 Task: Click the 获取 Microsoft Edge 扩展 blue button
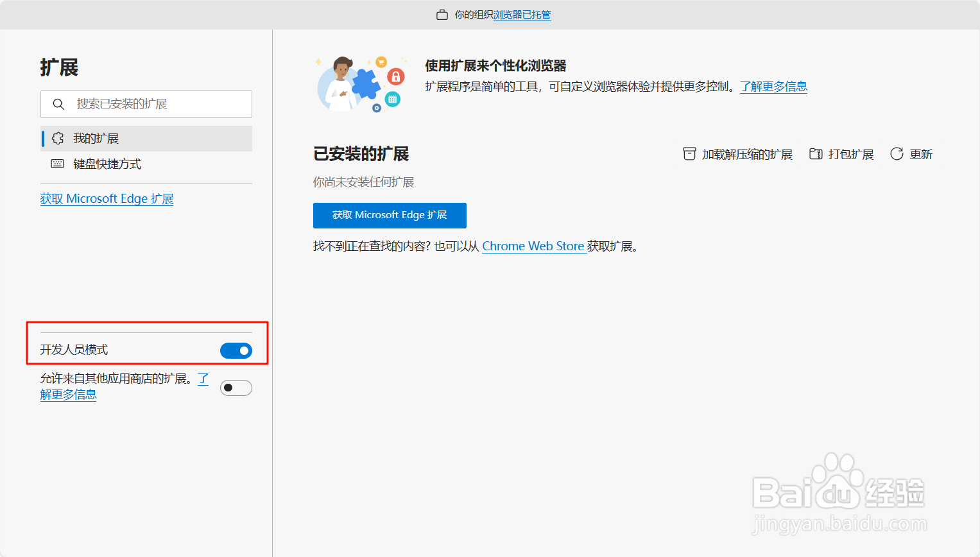tap(390, 216)
